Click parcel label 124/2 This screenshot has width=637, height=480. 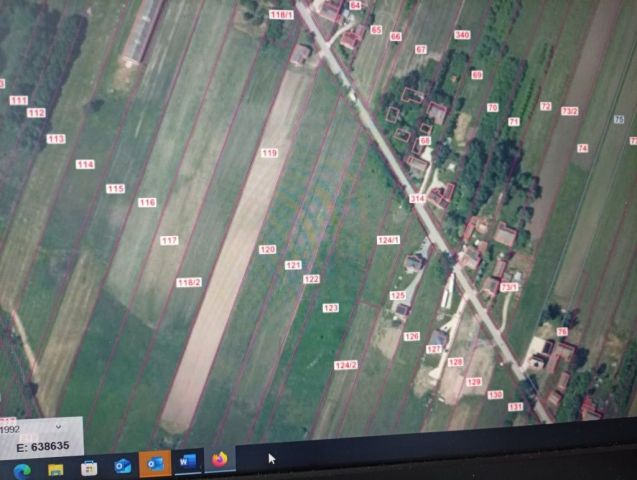point(346,365)
